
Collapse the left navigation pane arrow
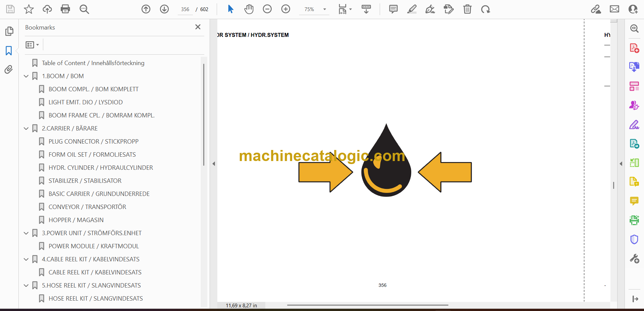point(214,164)
